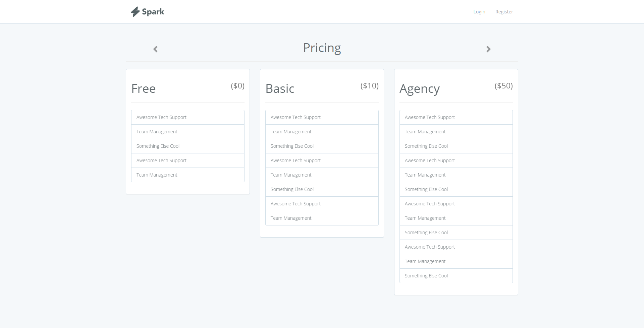
Task: Click the ($50) price label
Action: coord(503,86)
